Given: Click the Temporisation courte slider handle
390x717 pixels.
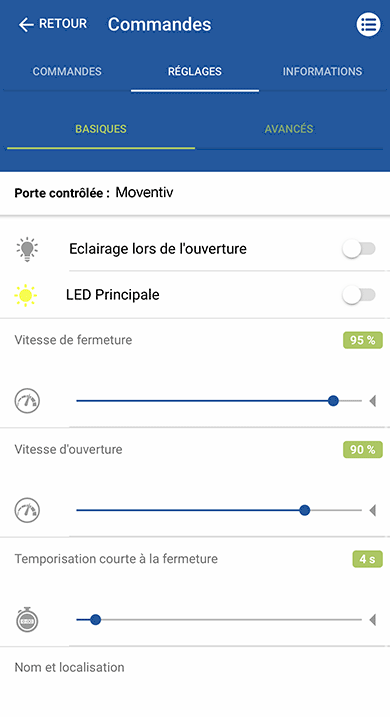Looking at the screenshot, I should pos(95,620).
